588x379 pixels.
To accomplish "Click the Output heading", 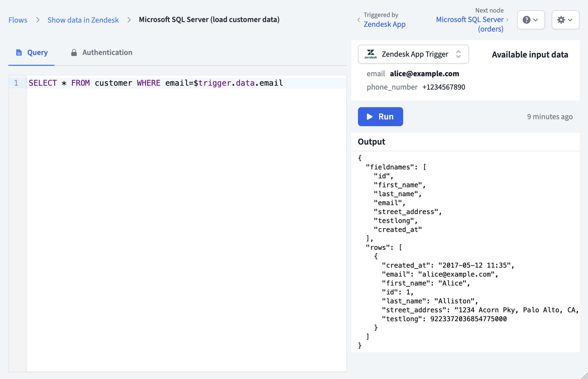I will (x=371, y=142).
